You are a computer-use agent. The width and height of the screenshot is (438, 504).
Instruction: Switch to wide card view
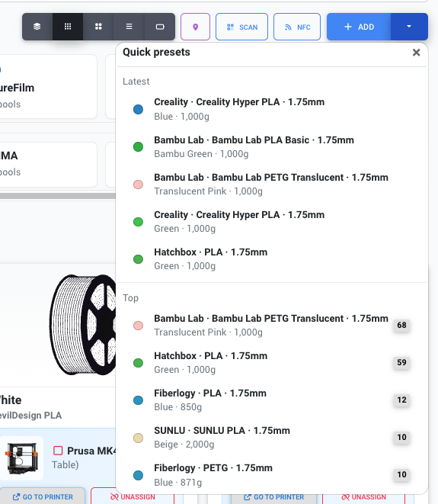tap(160, 27)
